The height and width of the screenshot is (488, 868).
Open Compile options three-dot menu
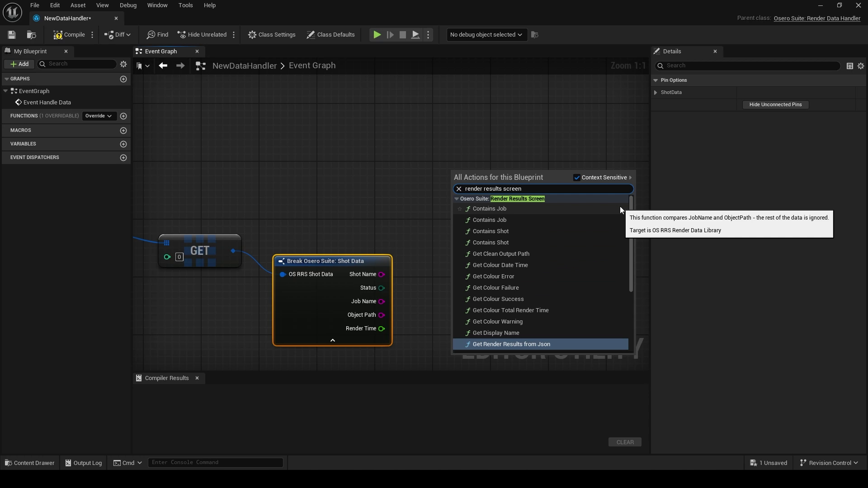(x=92, y=35)
